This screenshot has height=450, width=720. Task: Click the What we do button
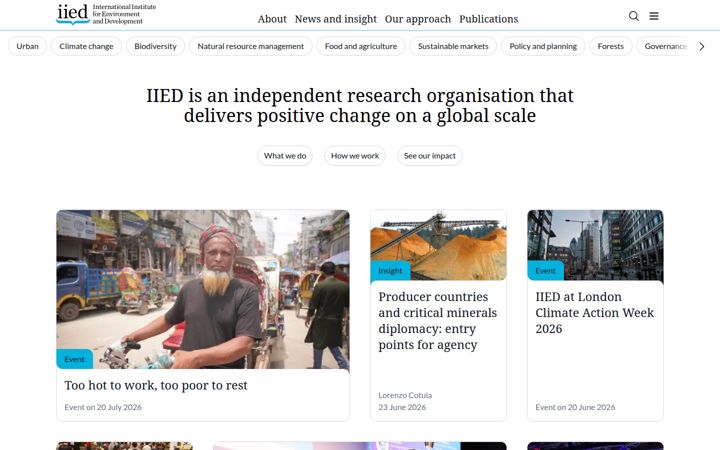point(285,156)
